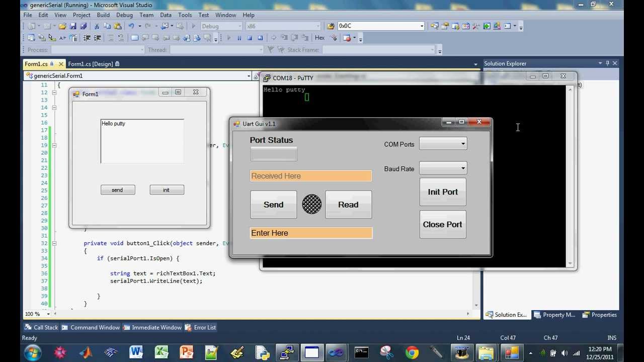Stop debugging with the square icon

pos(250,38)
